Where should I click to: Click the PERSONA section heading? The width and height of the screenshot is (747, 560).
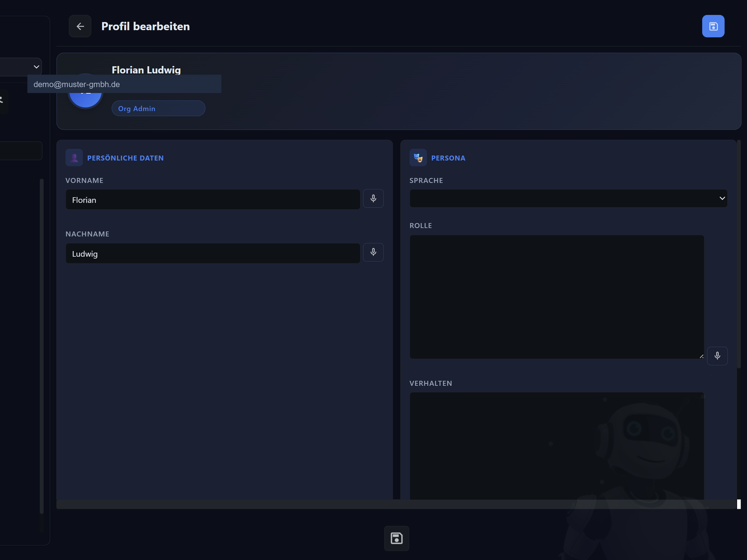(448, 158)
